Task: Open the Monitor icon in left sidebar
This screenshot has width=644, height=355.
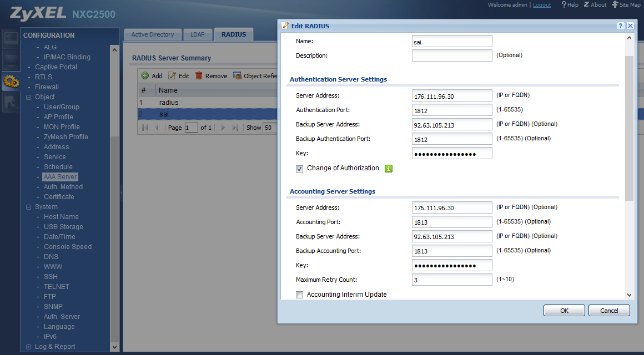Action: coord(11,59)
